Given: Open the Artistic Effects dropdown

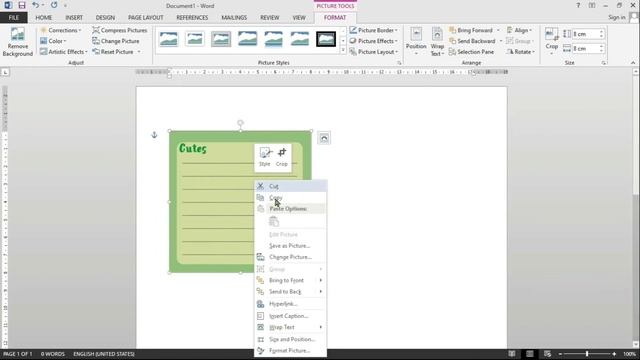Looking at the screenshot, I should tap(63, 52).
